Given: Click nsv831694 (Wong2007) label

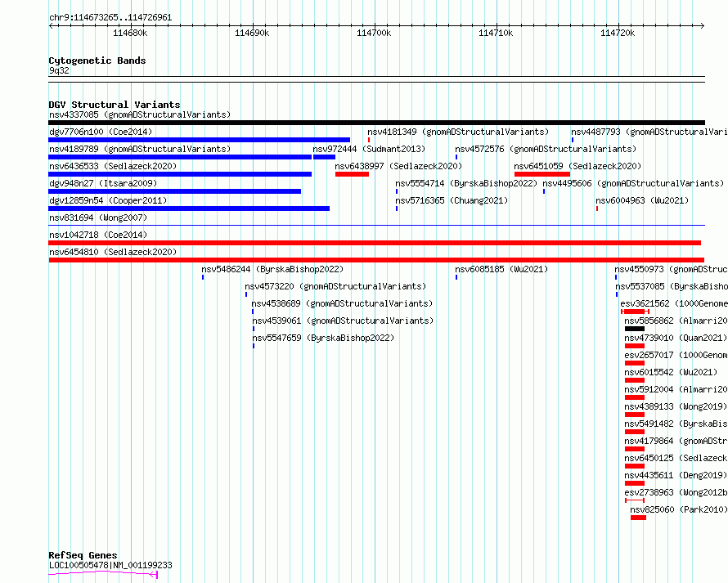Looking at the screenshot, I should (x=98, y=218).
